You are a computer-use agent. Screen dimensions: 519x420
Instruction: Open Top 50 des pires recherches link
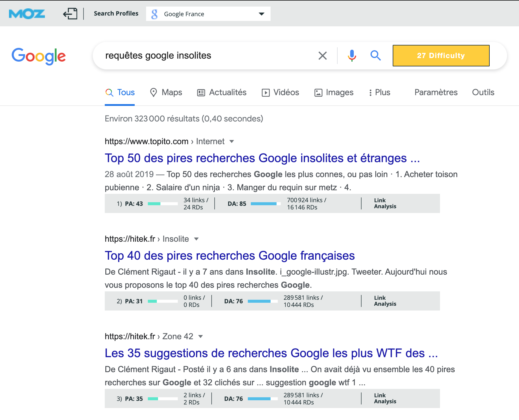point(262,158)
